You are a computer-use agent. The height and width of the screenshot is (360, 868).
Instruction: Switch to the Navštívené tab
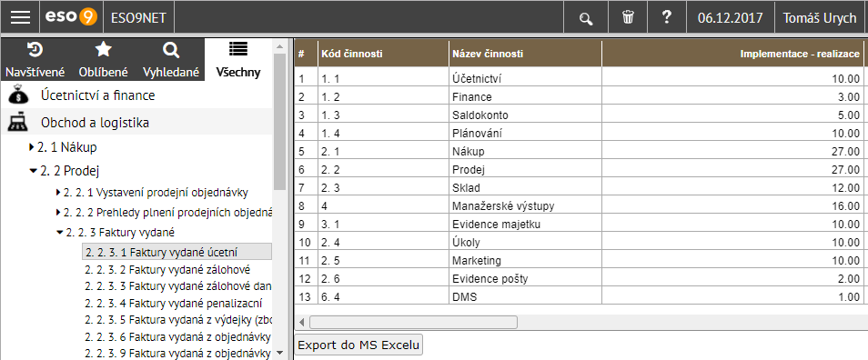pyautogui.click(x=35, y=60)
